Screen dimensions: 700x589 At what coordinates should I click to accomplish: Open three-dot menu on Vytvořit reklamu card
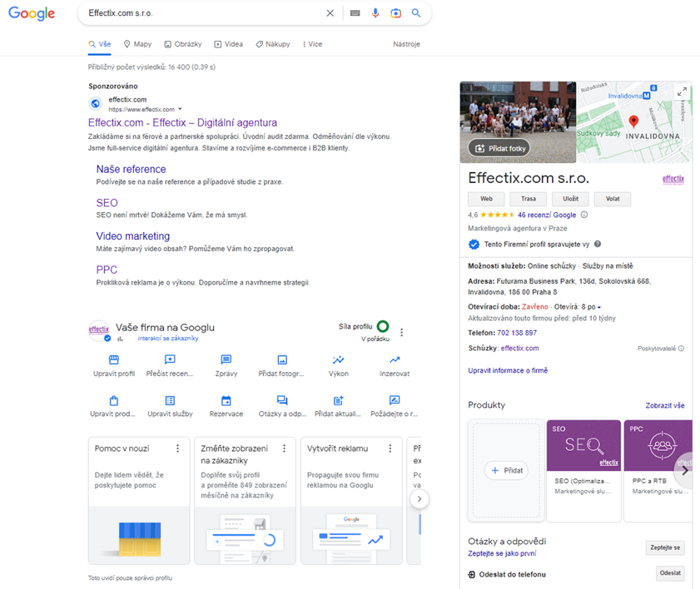click(390, 448)
